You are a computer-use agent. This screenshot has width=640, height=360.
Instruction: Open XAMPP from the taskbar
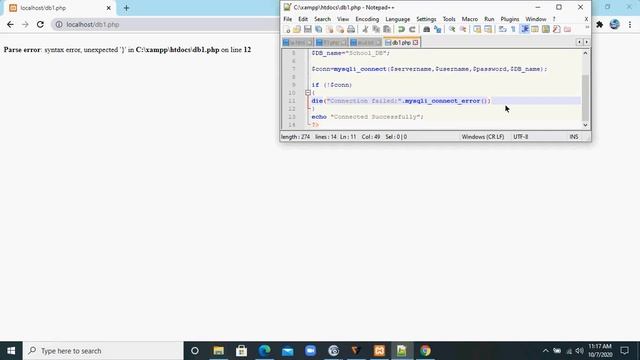(x=379, y=351)
